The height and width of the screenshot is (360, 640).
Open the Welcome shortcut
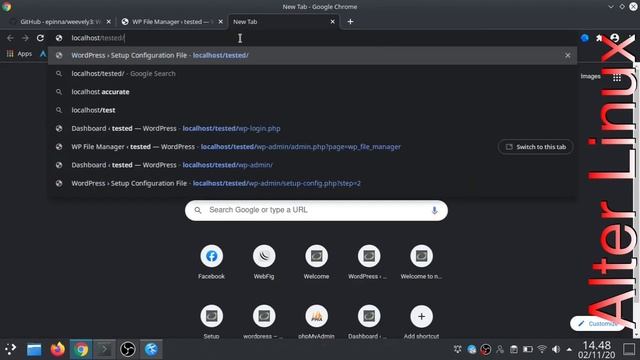point(316,262)
